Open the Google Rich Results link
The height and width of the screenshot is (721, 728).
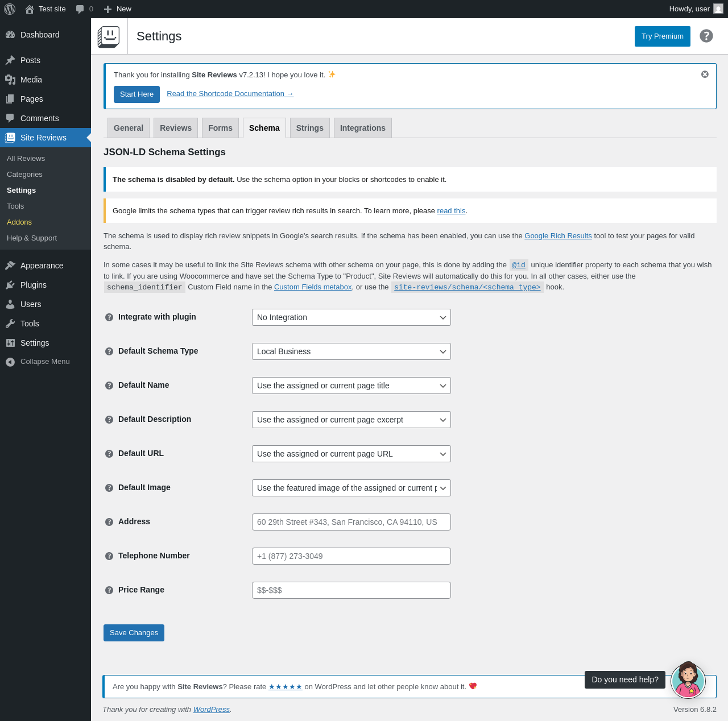pos(558,236)
